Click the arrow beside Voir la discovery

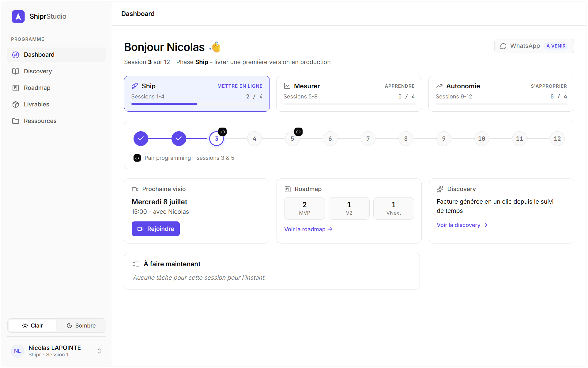click(x=485, y=225)
